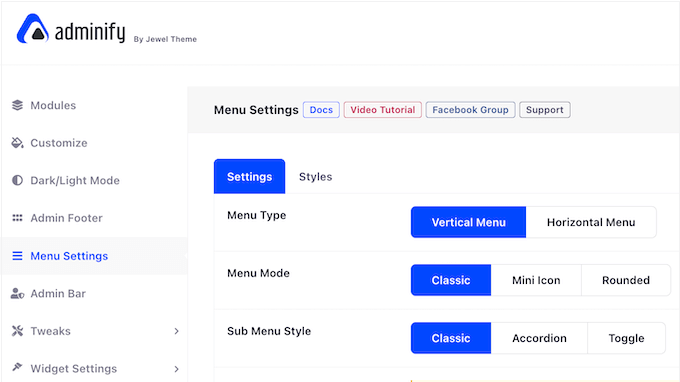Switch to the Settings tab
The image size is (680, 382).
point(249,176)
